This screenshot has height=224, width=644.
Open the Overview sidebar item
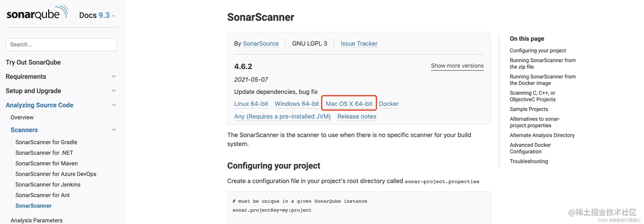tap(22, 117)
